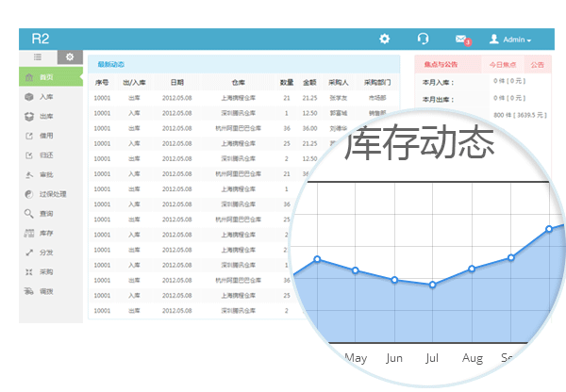
Task: Open 分发 distribute arrows icon
Action: 29,253
